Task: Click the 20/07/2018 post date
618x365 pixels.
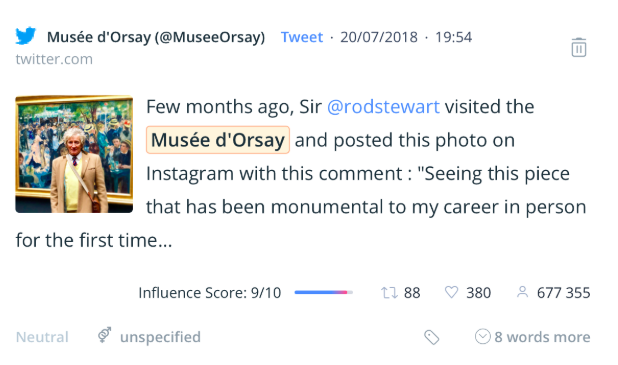Action: tap(379, 37)
